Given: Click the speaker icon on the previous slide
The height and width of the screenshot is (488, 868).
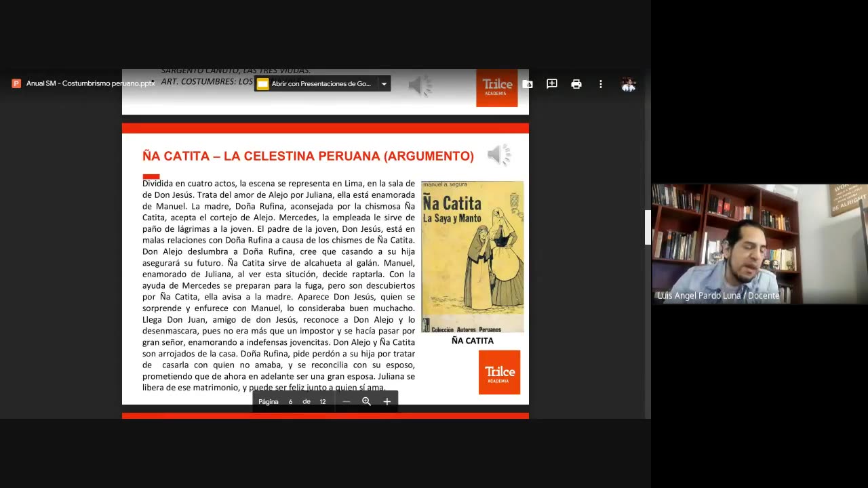Looking at the screenshot, I should [x=420, y=85].
